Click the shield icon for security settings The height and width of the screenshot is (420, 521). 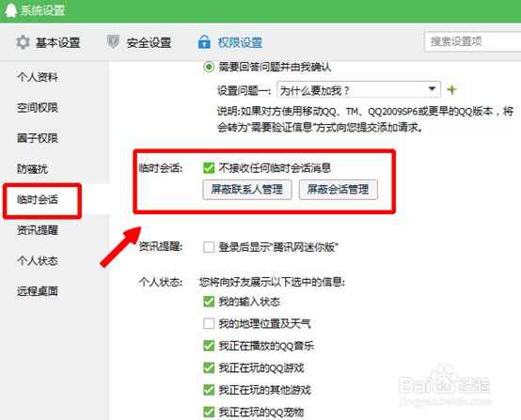113,42
